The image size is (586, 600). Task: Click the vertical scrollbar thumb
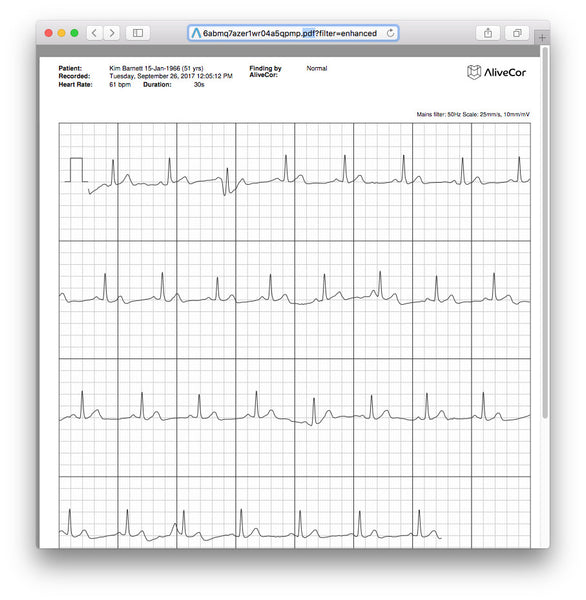coord(545,232)
